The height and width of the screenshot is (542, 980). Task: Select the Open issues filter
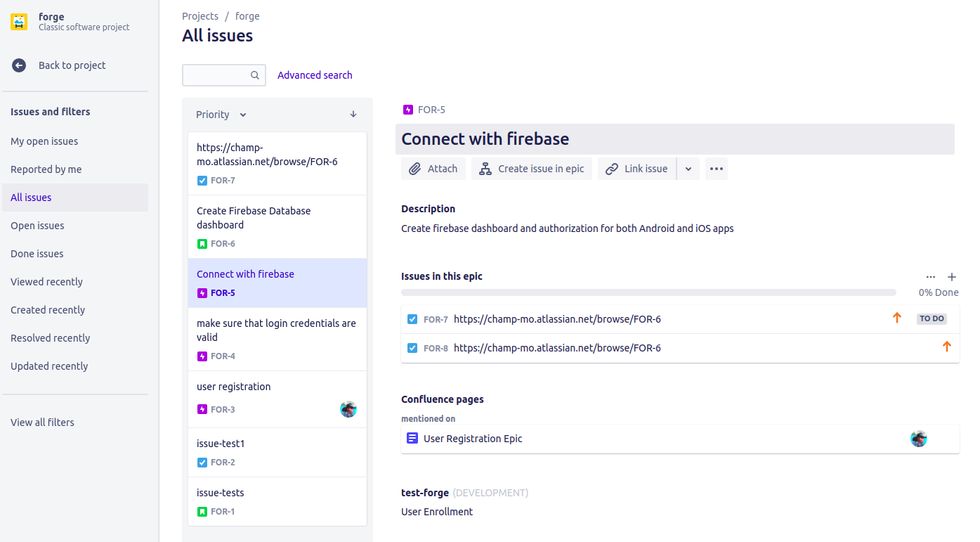tap(37, 226)
